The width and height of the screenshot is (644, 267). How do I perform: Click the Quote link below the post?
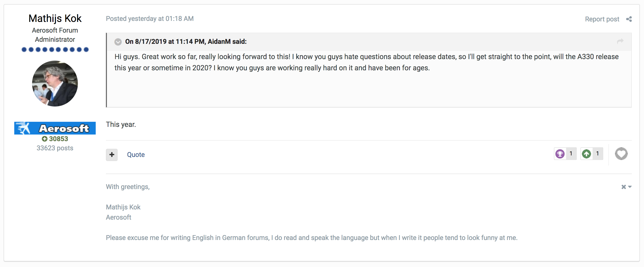(x=136, y=155)
